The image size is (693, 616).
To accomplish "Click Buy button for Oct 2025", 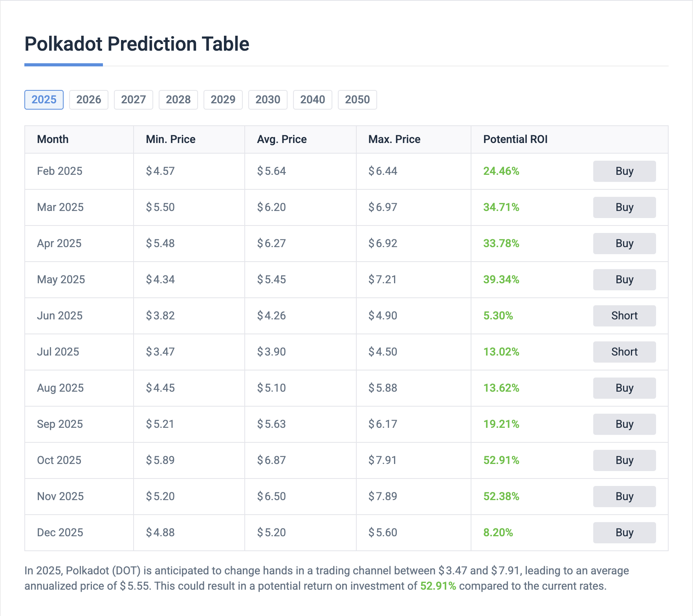I will tap(625, 460).
